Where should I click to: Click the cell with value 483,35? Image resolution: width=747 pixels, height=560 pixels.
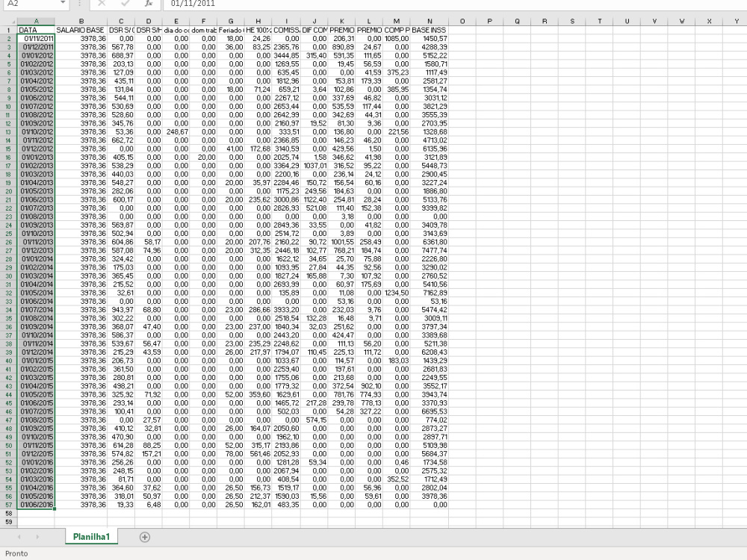[x=286, y=505]
